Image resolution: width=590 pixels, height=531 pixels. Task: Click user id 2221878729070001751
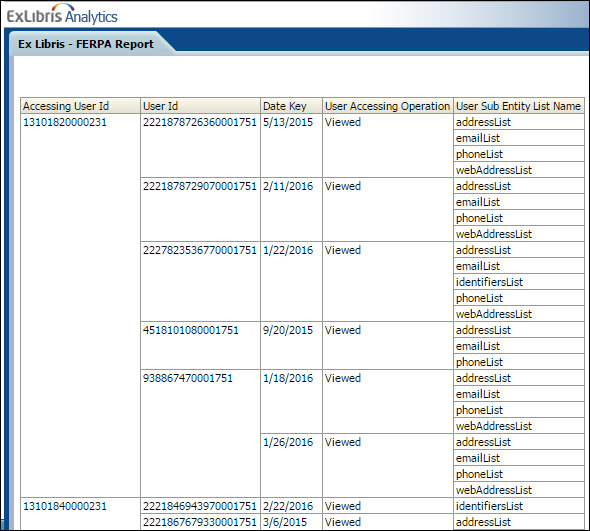point(201,210)
